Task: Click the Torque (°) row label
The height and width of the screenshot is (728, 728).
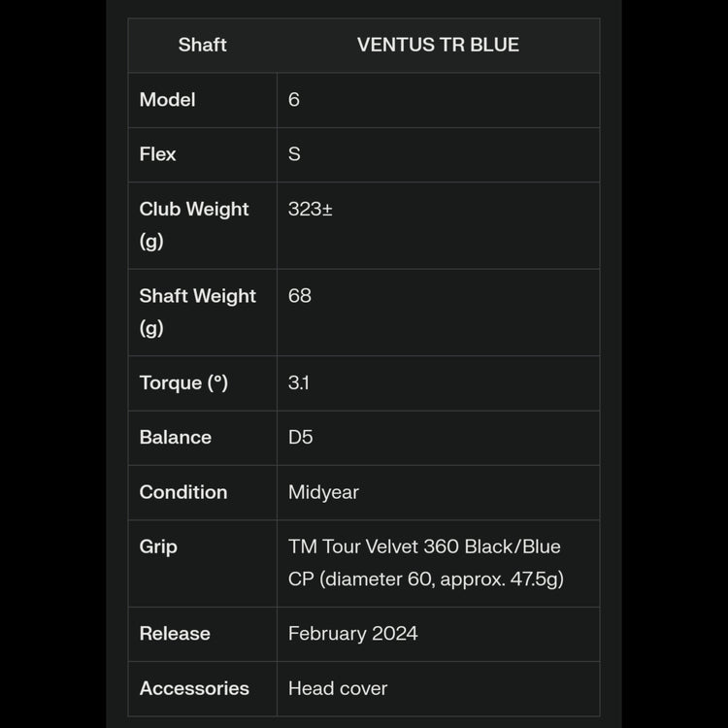Action: [183, 382]
